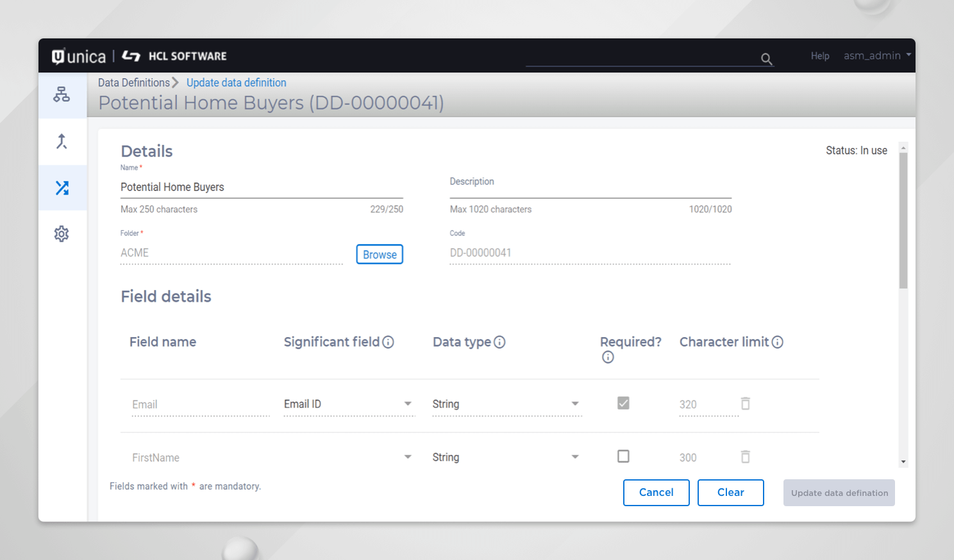954x560 pixels.
Task: View the Character limit info tooltip icon
Action: [x=778, y=342]
